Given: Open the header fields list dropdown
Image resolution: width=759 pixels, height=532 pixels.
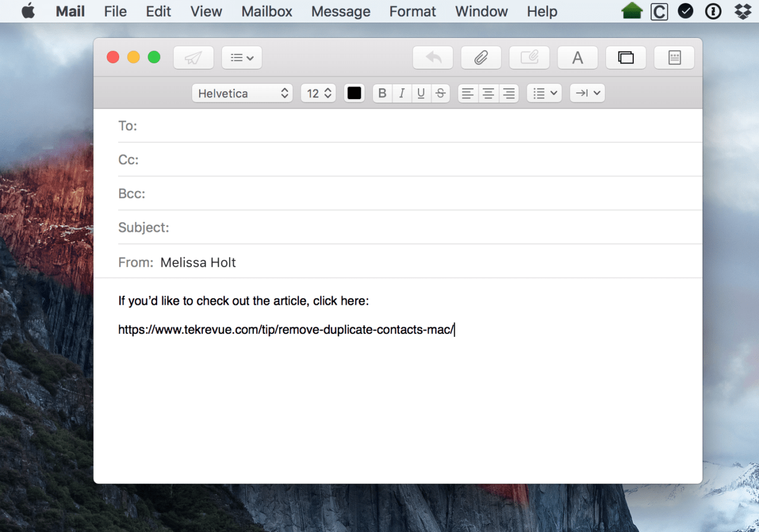Looking at the screenshot, I should coord(242,58).
